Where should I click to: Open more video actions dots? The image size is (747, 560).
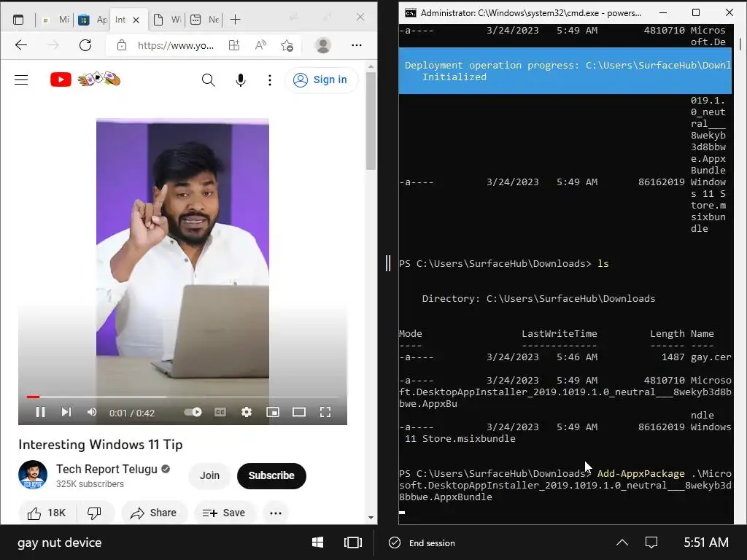coord(276,513)
